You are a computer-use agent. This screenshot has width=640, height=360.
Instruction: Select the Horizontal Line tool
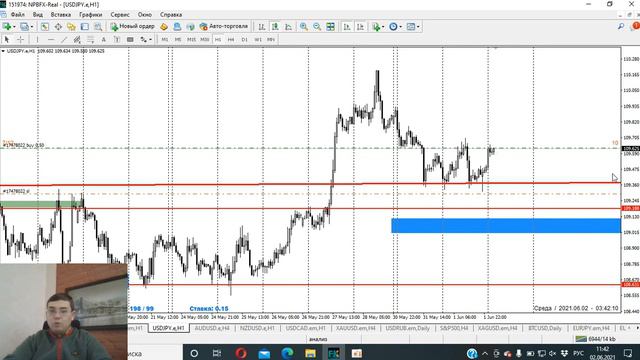pos(51,40)
